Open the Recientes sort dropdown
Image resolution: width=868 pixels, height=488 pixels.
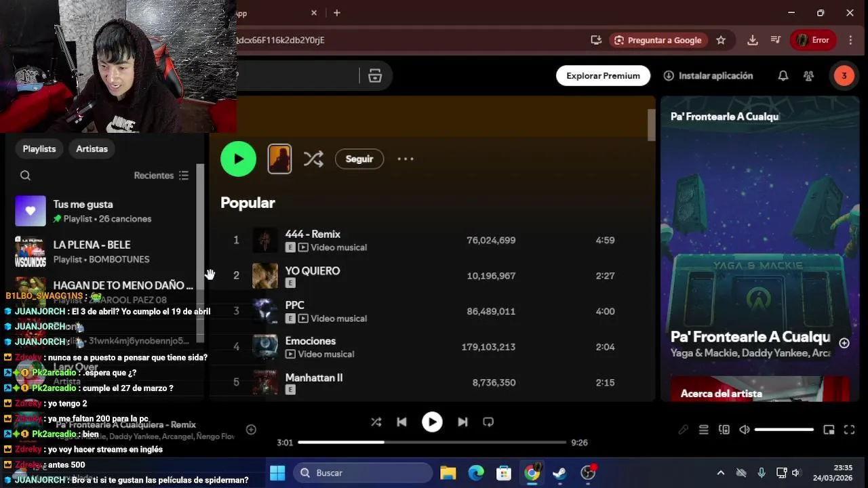pyautogui.click(x=161, y=176)
